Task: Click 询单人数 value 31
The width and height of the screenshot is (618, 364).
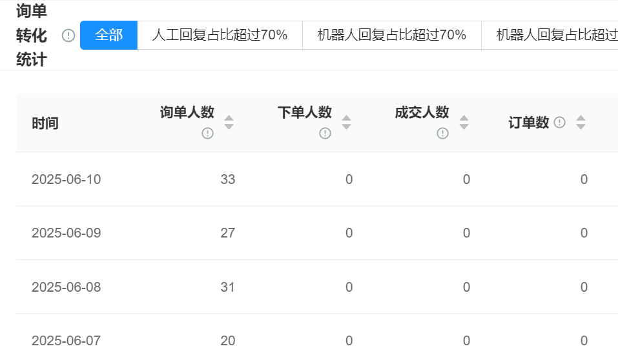Action: [228, 287]
